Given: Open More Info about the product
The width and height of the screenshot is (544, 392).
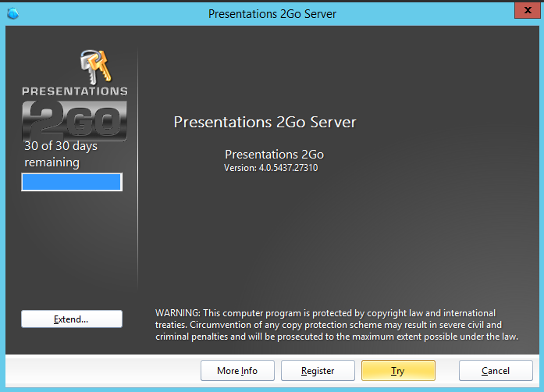Looking at the screenshot, I should [x=236, y=371].
